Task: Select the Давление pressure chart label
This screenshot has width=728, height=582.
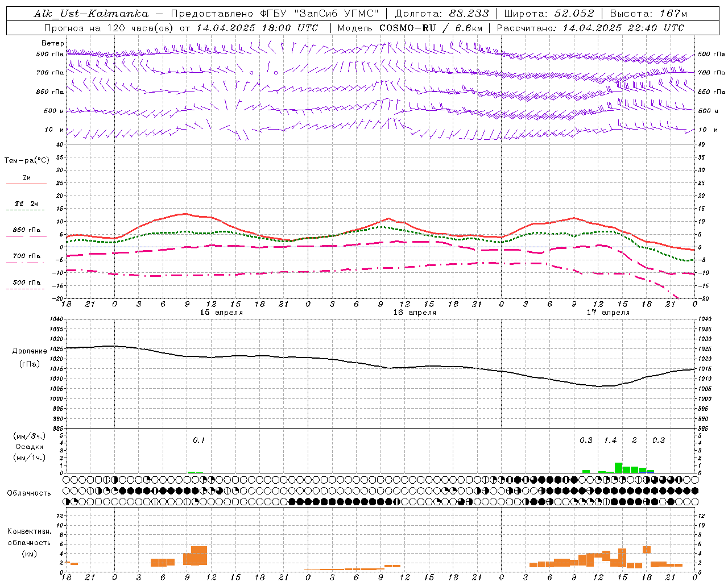Action: (30, 351)
